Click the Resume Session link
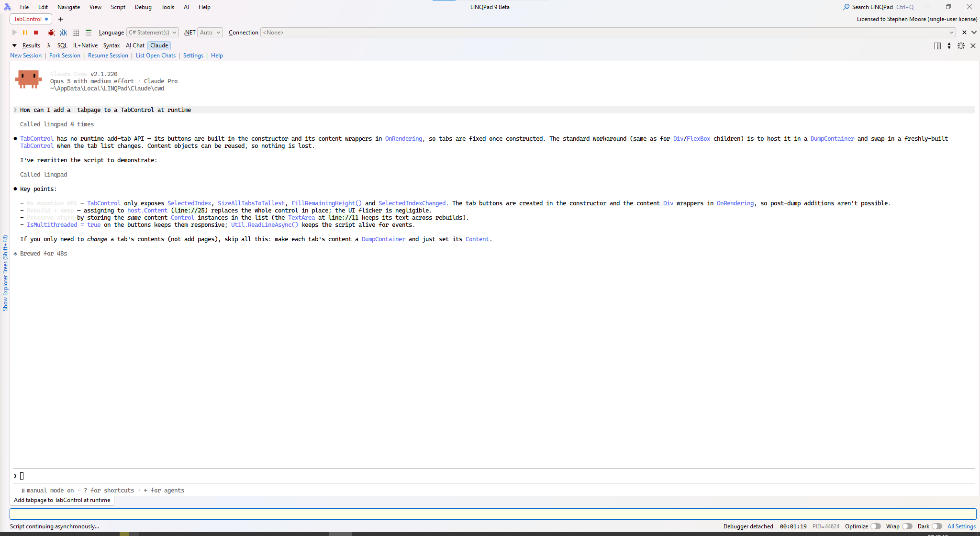Image resolution: width=980 pixels, height=536 pixels. point(108,56)
